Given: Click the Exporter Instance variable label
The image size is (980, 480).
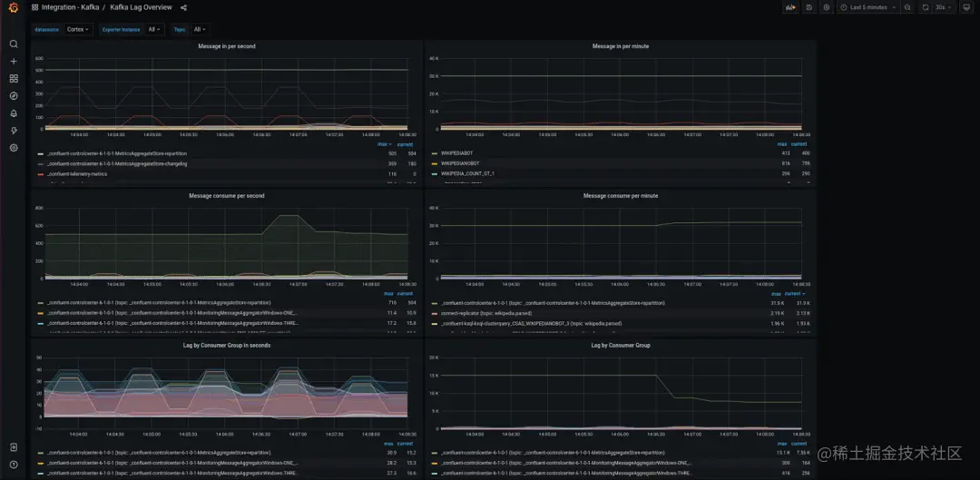Looking at the screenshot, I should (122, 29).
